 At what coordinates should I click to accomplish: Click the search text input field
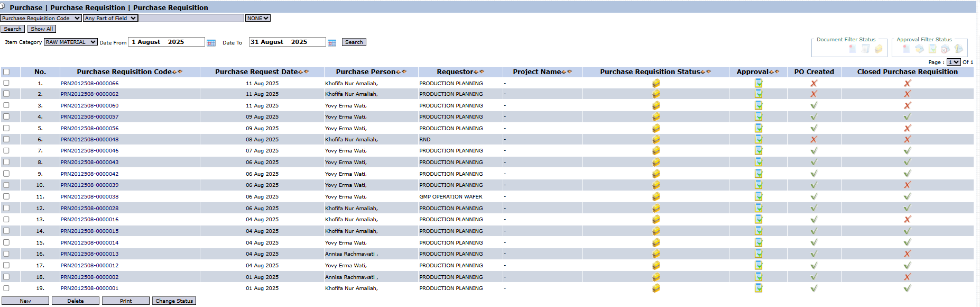(x=191, y=18)
